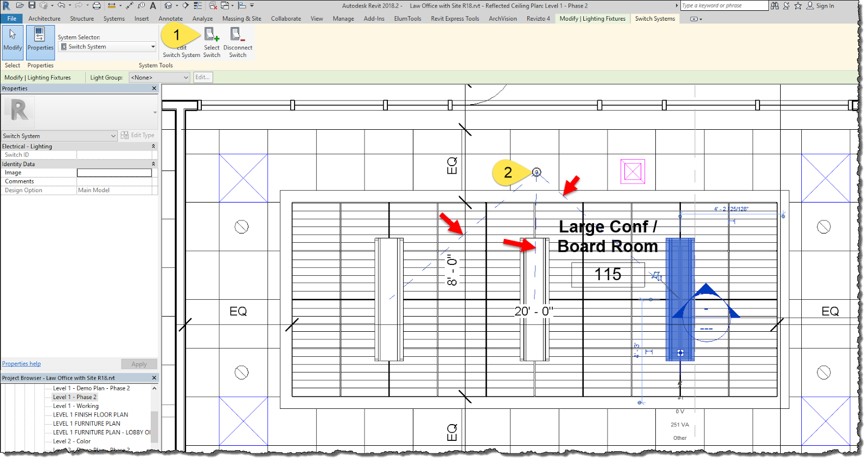
Task: Click the Disconnect Switch tool
Action: click(238, 42)
